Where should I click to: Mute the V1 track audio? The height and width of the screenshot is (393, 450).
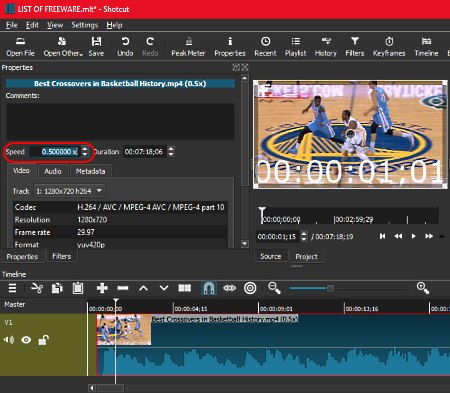[9, 340]
